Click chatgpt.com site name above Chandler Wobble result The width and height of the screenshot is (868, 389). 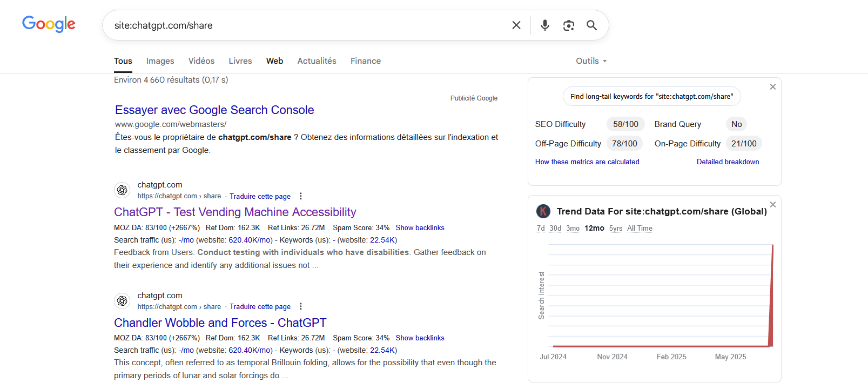click(x=160, y=296)
